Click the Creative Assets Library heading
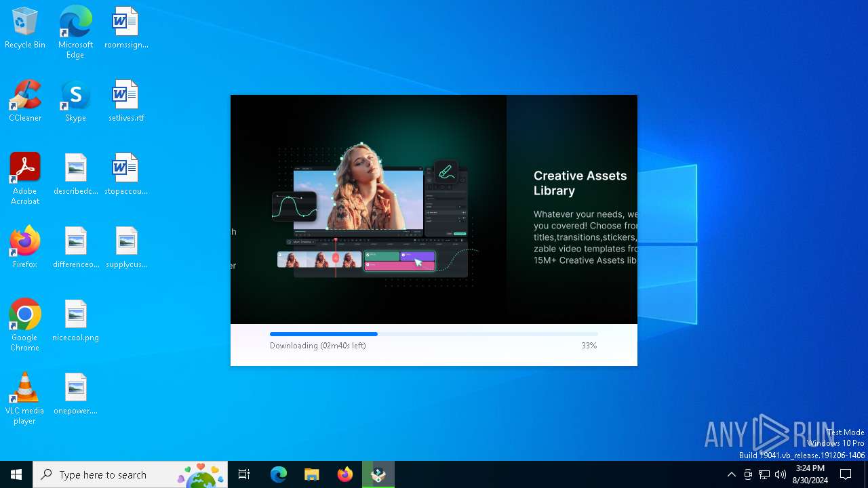Image resolution: width=868 pixels, height=488 pixels. pos(580,183)
